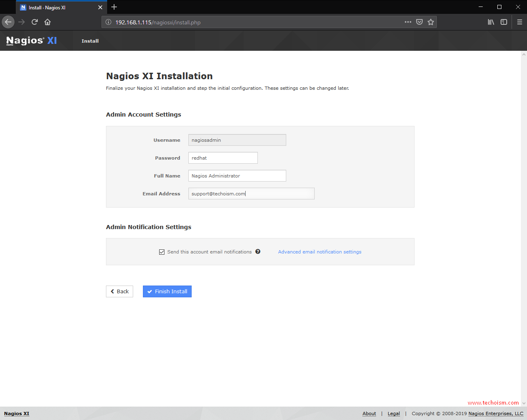
Task: Minimize the browser window
Action: pyautogui.click(x=481, y=7)
